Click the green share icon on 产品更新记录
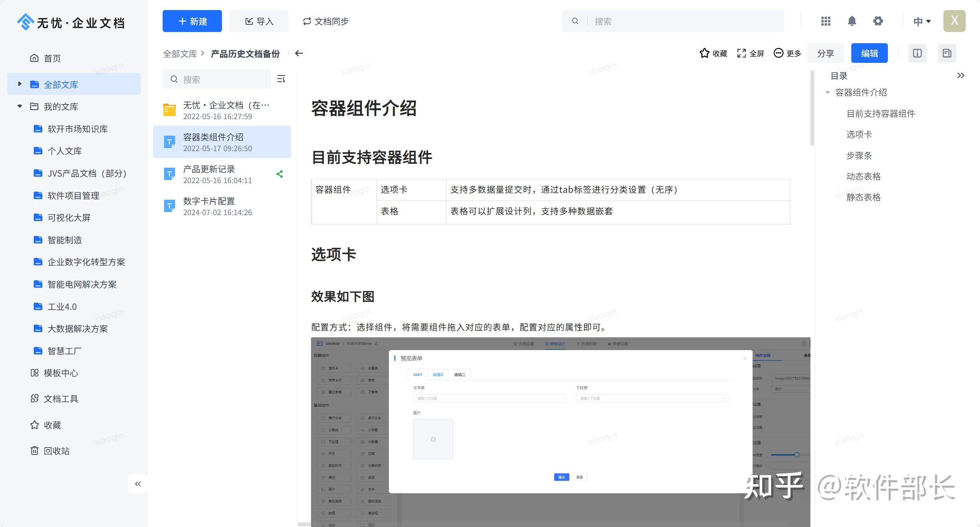Viewport: 980px width, 527px height. (x=280, y=174)
